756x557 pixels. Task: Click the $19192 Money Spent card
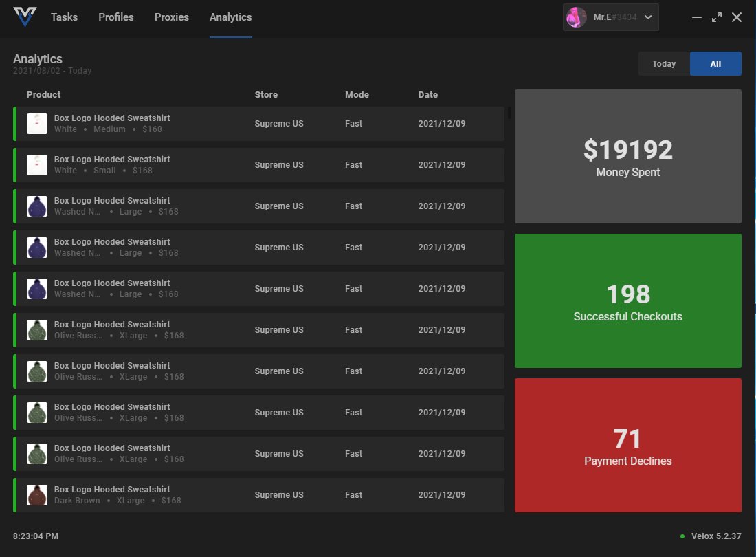tap(627, 156)
